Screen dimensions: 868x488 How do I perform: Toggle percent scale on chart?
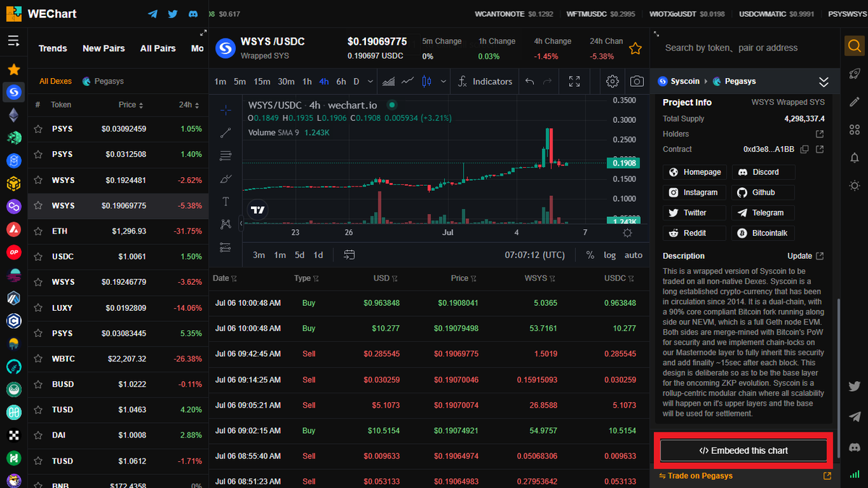590,254
